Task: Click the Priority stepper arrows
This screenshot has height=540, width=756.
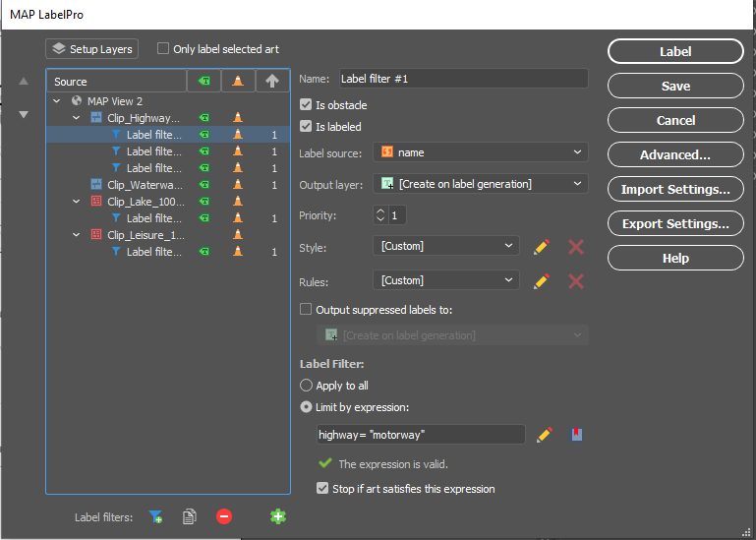Action: 380,215
